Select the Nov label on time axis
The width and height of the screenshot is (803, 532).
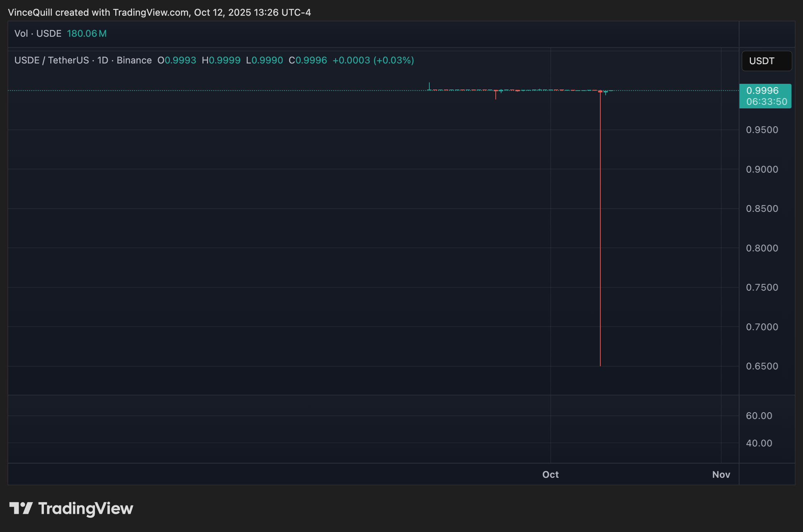(x=721, y=474)
